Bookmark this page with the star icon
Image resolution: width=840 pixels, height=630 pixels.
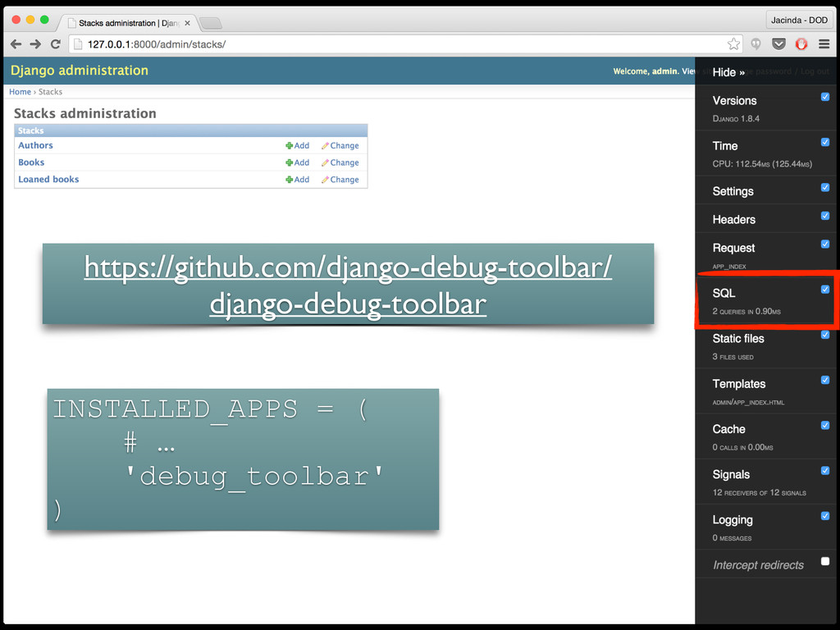(733, 44)
